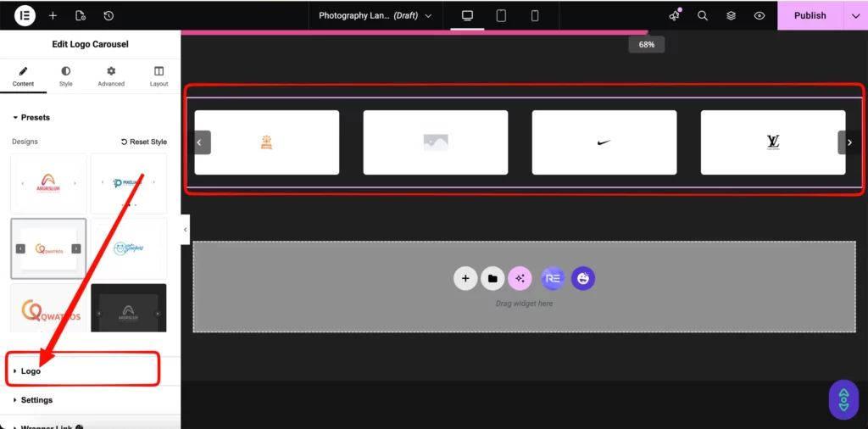Click the Designs label

tap(25, 142)
